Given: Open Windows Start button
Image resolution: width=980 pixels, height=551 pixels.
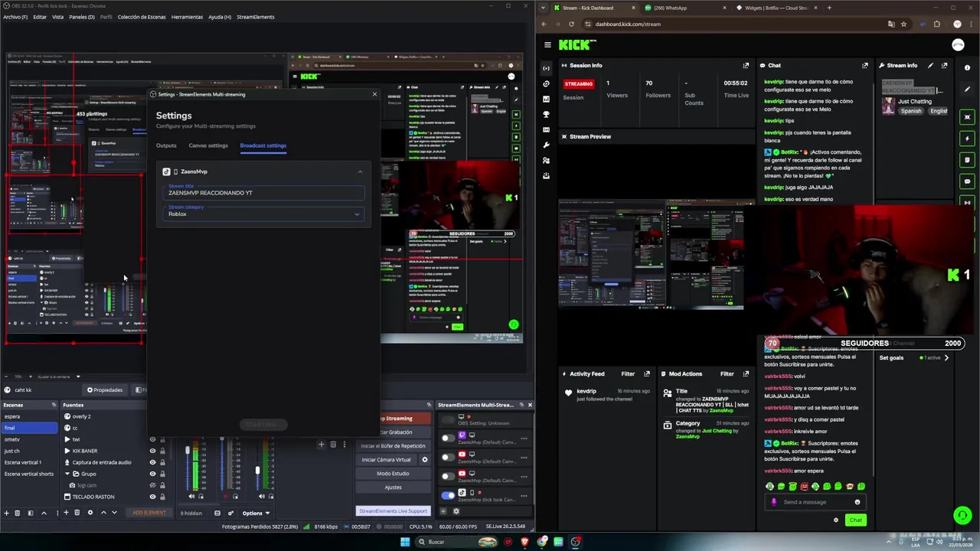Looking at the screenshot, I should coord(405,542).
